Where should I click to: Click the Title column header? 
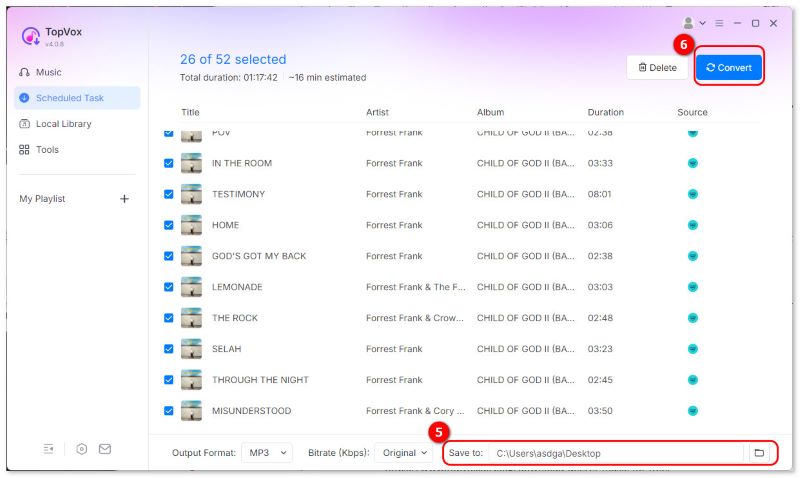tap(190, 112)
